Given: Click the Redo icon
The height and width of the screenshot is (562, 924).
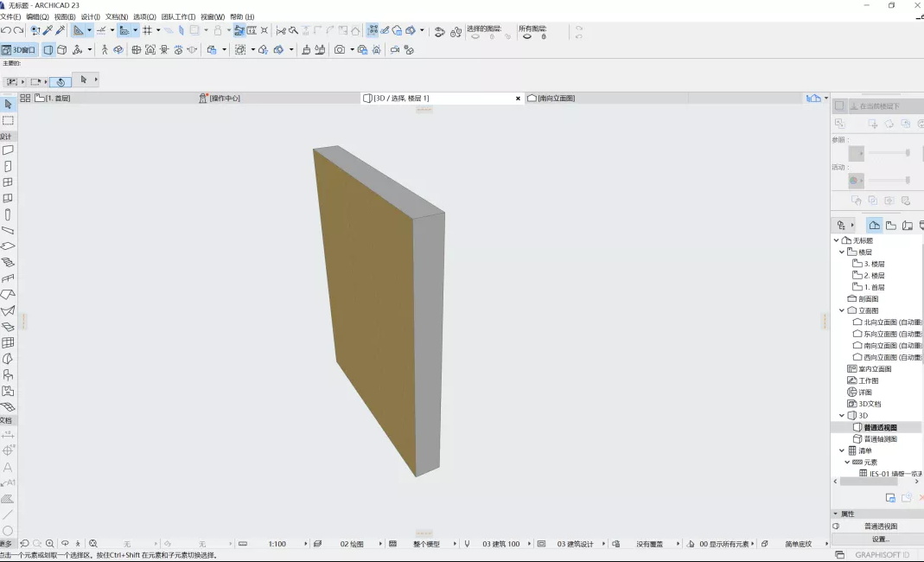Looking at the screenshot, I should (18, 30).
